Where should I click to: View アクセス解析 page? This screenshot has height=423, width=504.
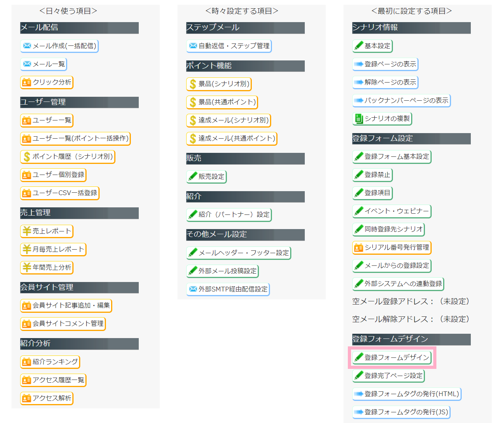47,398
